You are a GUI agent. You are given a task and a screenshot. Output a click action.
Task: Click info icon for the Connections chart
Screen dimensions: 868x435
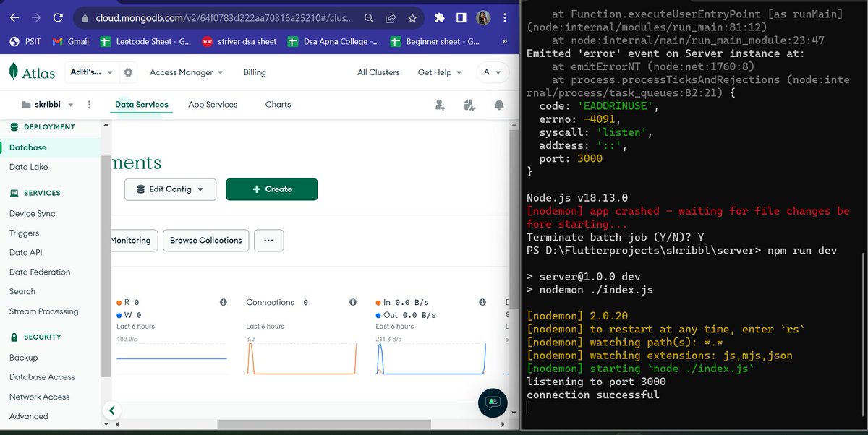353,303
